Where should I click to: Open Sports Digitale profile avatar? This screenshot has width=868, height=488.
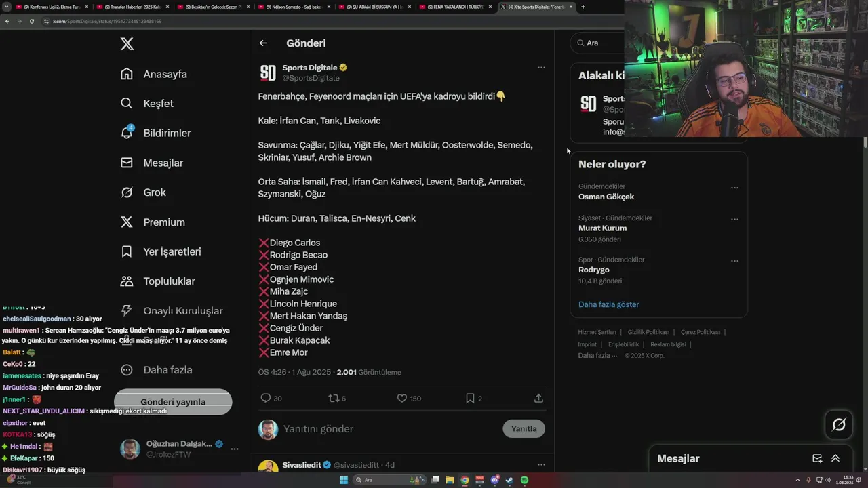pyautogui.click(x=268, y=73)
